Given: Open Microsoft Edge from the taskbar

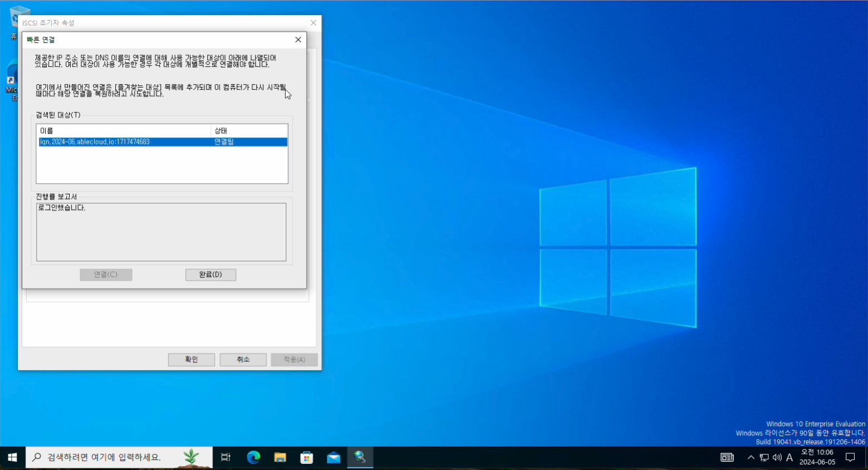Looking at the screenshot, I should click(x=253, y=457).
